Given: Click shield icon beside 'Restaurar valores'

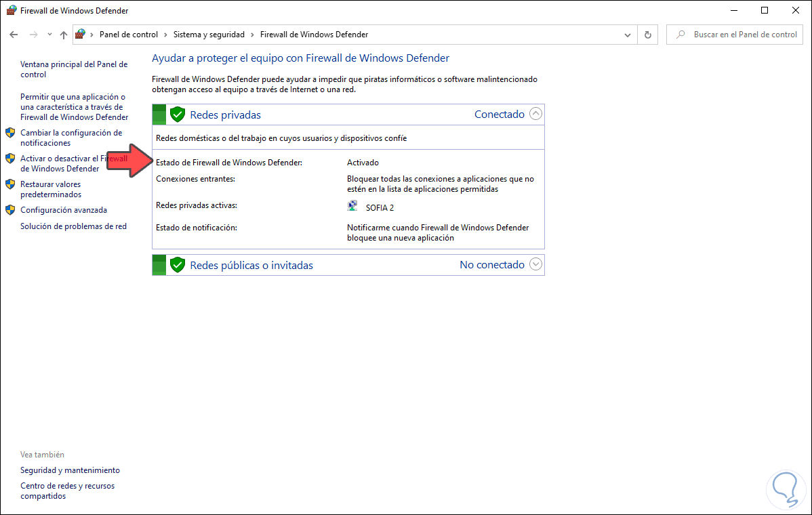Looking at the screenshot, I should click(x=10, y=184).
